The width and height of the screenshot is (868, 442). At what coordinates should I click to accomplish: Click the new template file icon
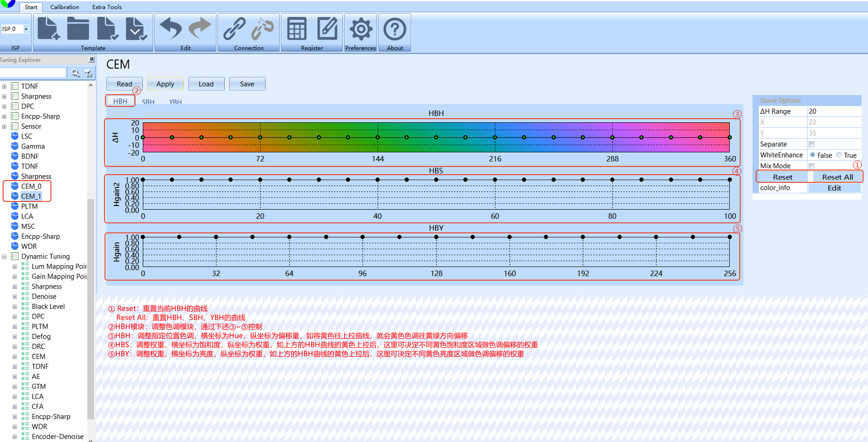(x=48, y=29)
